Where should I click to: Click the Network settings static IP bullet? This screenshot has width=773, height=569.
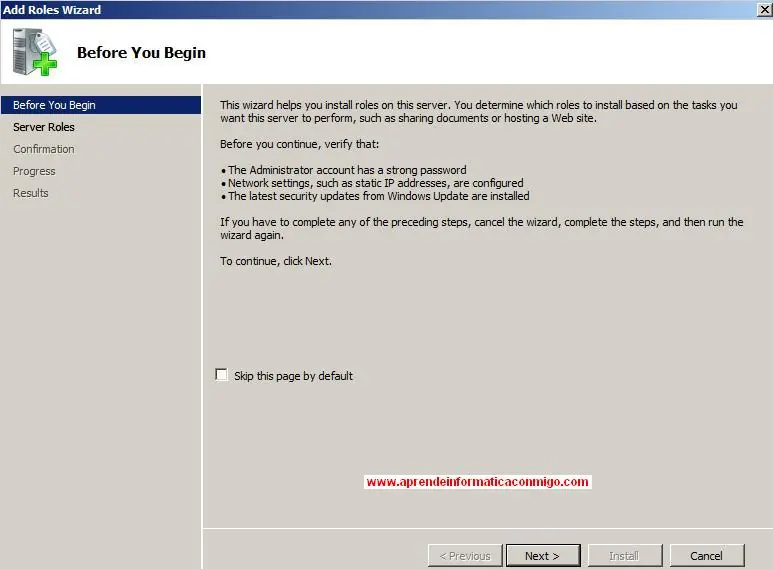pos(372,183)
